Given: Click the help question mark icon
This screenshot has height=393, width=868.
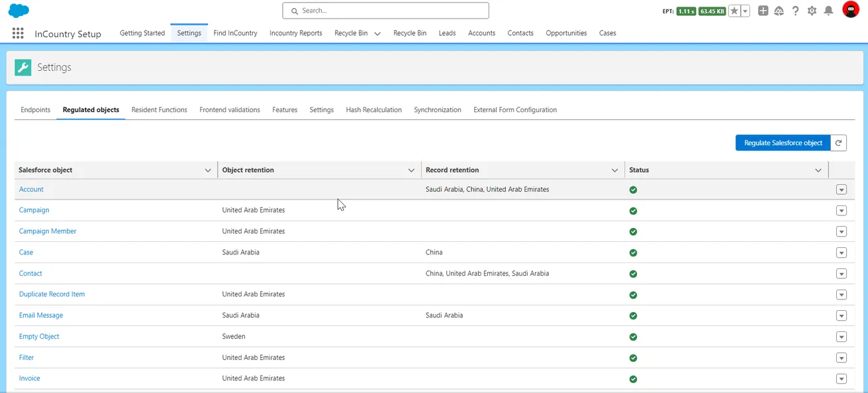Looking at the screenshot, I should point(796,11).
